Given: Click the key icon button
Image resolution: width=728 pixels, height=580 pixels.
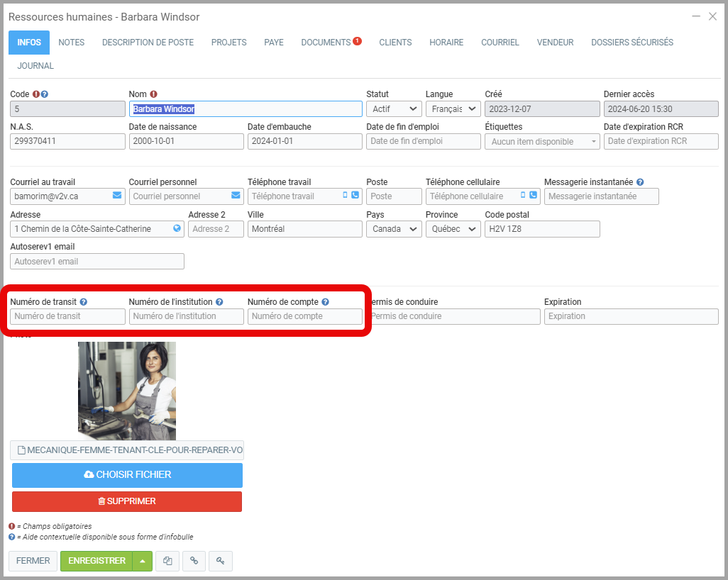Looking at the screenshot, I should [220, 561].
